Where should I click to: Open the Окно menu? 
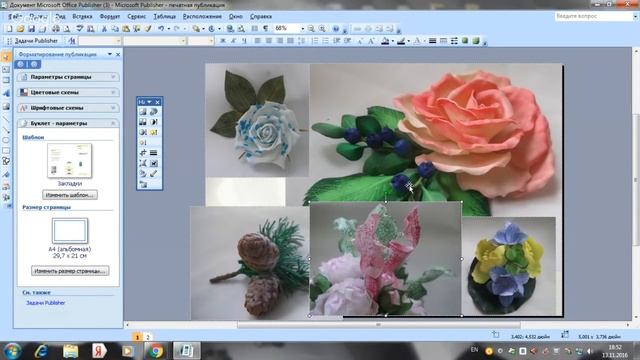(x=236, y=17)
